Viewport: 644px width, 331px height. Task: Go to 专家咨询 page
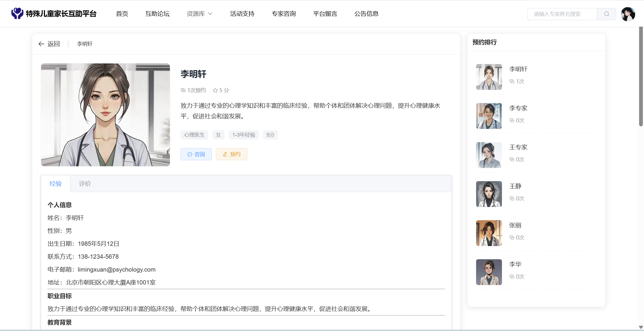pos(283,14)
